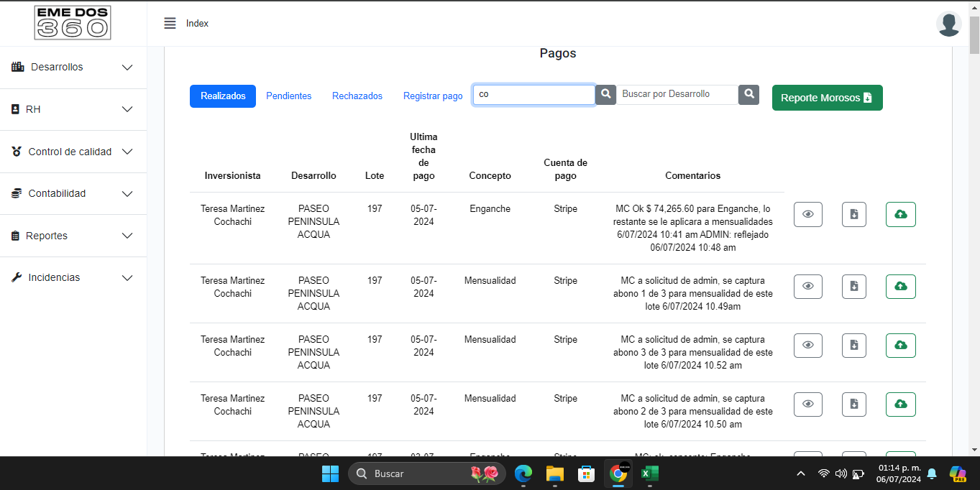Switch to the Pendientes tab

288,96
